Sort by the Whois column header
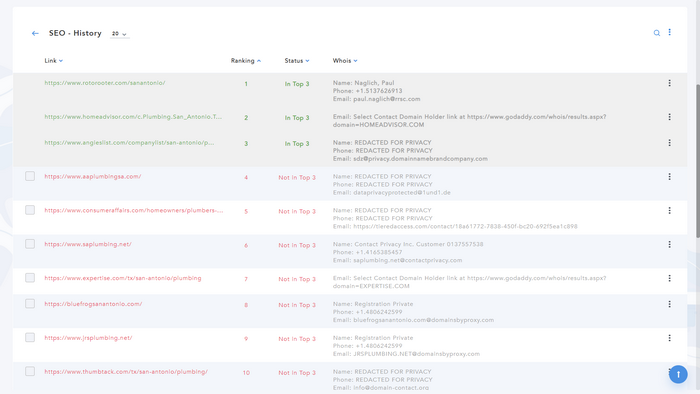The width and height of the screenshot is (700, 394). pos(345,61)
